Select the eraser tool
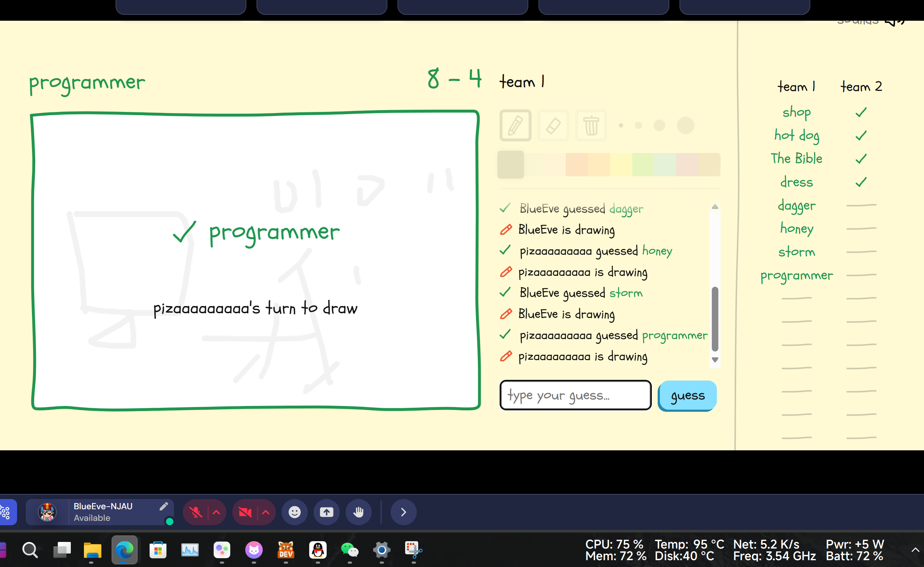The width and height of the screenshot is (924, 567). coord(553,125)
